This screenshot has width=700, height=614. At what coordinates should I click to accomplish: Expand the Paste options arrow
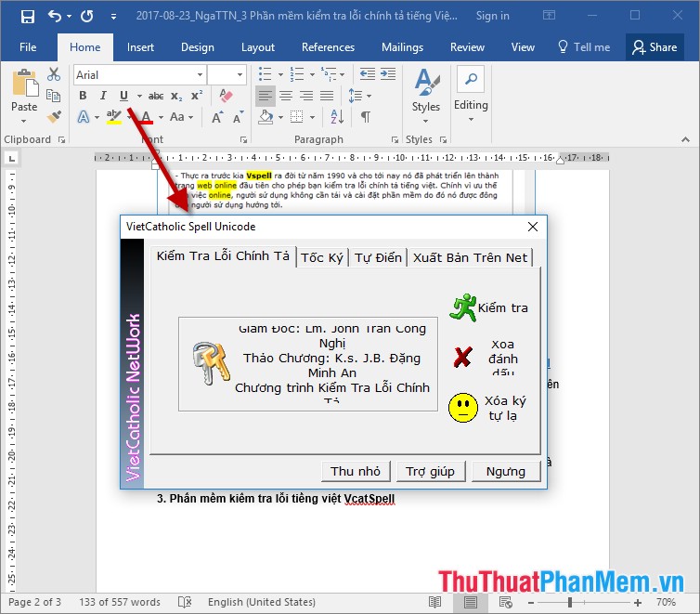click(x=23, y=121)
